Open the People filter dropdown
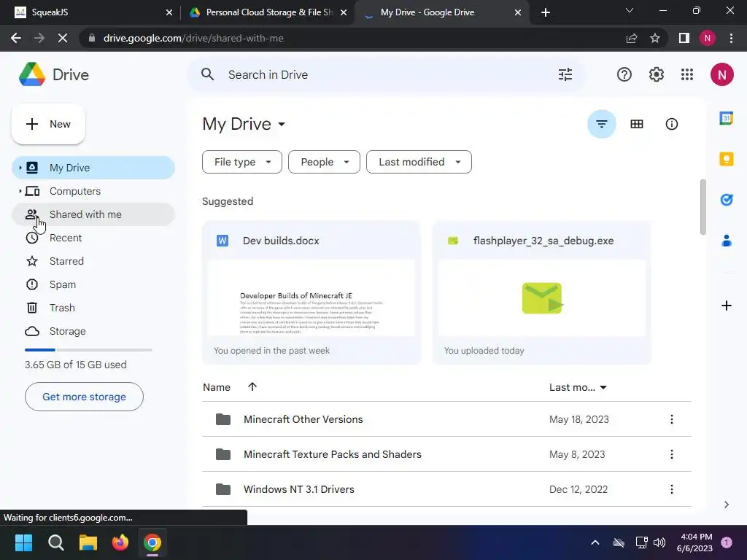This screenshot has width=747, height=560. [324, 162]
